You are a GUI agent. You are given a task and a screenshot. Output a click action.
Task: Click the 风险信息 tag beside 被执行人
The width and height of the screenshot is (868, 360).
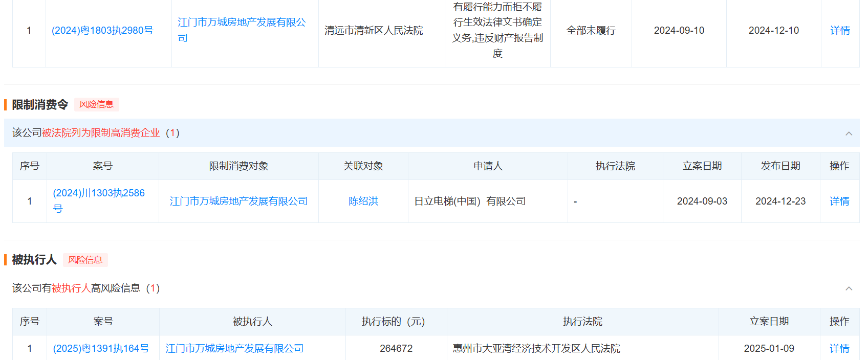[x=85, y=260]
